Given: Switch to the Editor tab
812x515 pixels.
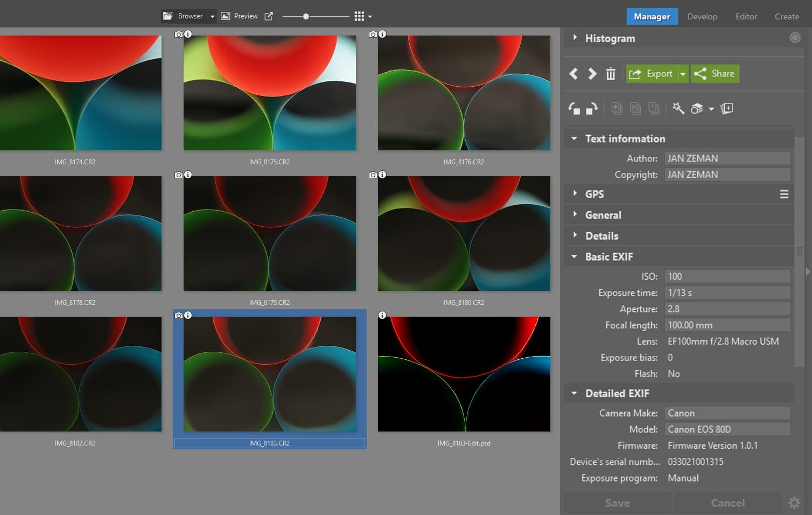Looking at the screenshot, I should coord(746,16).
